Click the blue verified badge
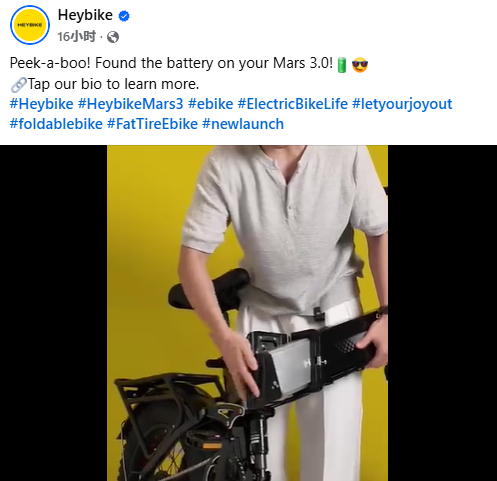This screenshot has height=481, width=497. (x=124, y=16)
